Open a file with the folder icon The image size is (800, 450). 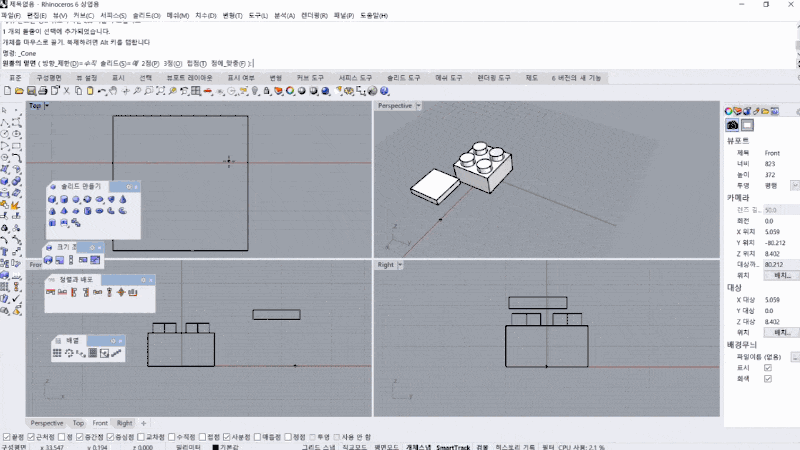pos(19,90)
